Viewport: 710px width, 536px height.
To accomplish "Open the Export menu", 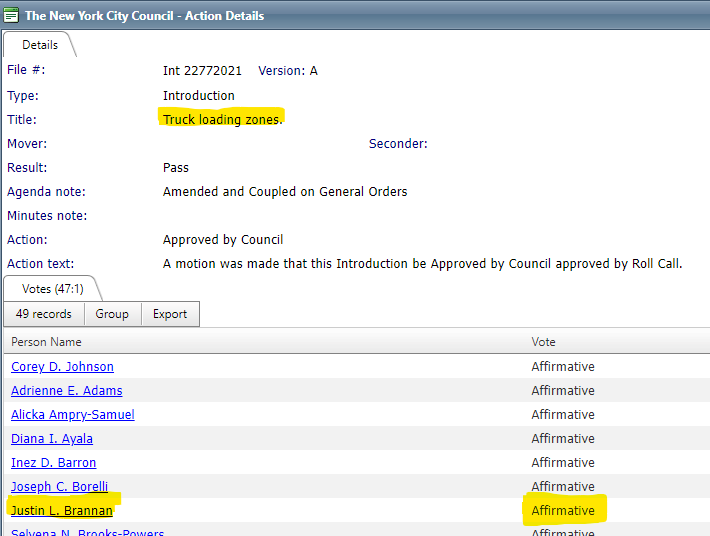I will point(170,314).
